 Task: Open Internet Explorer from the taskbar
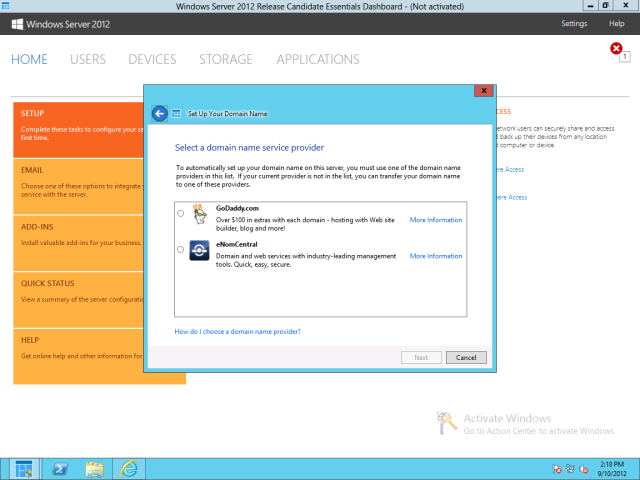point(129,469)
